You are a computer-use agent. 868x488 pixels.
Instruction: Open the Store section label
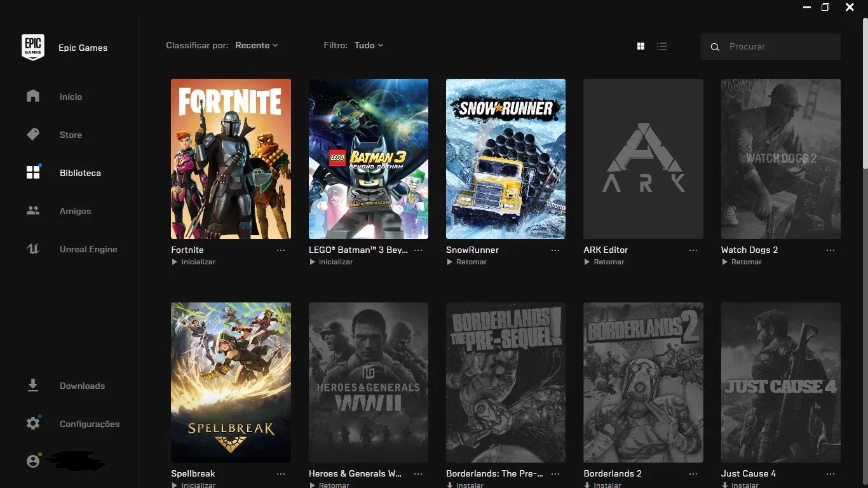click(71, 135)
